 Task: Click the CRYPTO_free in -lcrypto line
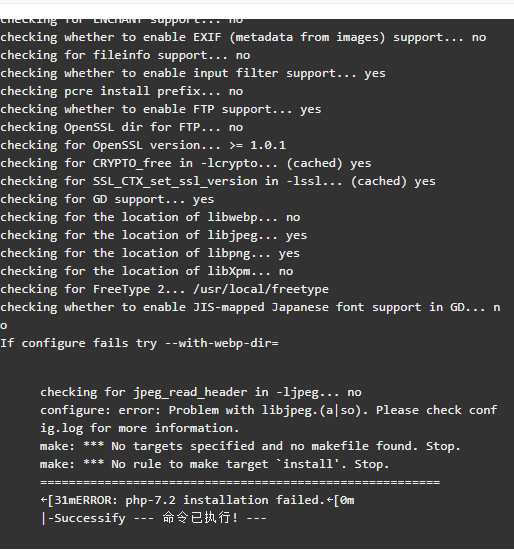tap(186, 163)
